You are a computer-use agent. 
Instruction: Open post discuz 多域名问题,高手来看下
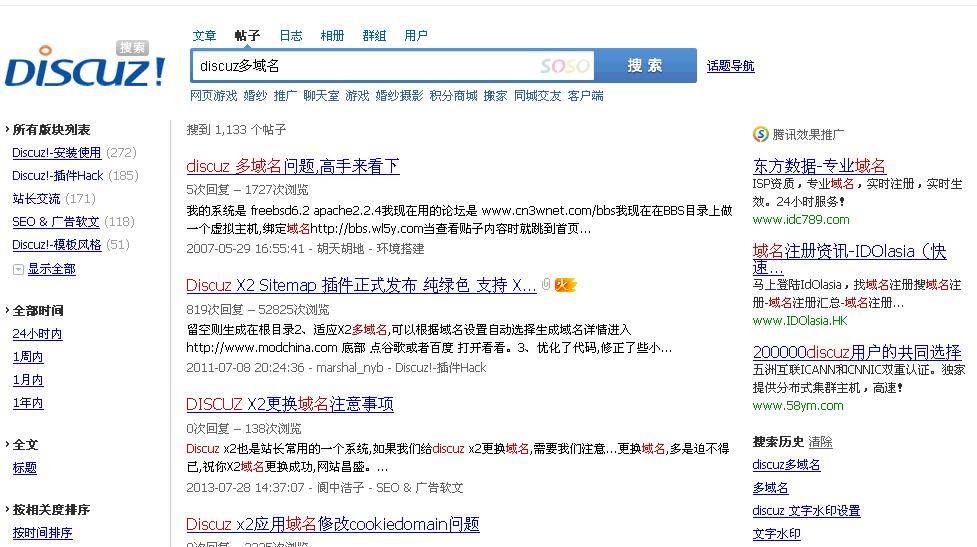coord(293,166)
